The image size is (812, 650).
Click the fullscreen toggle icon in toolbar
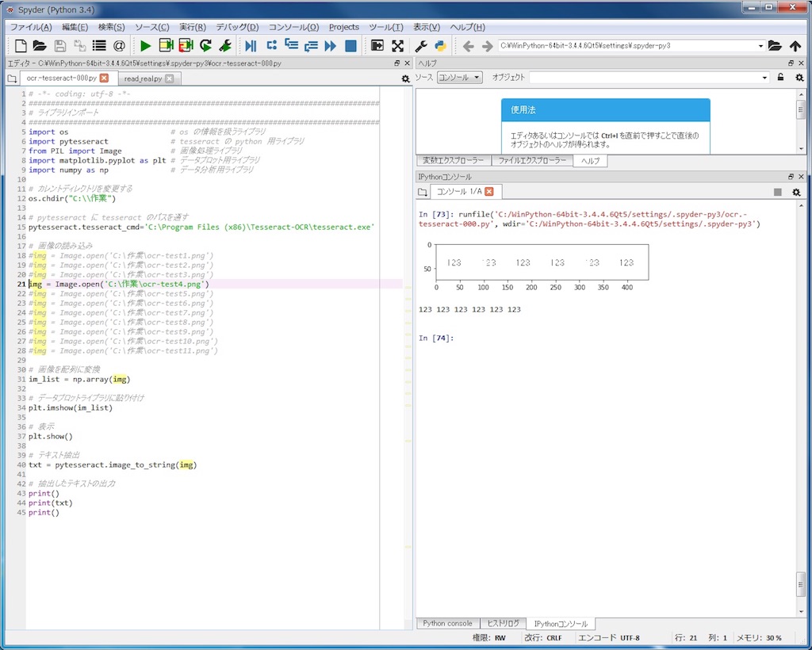pyautogui.click(x=397, y=46)
